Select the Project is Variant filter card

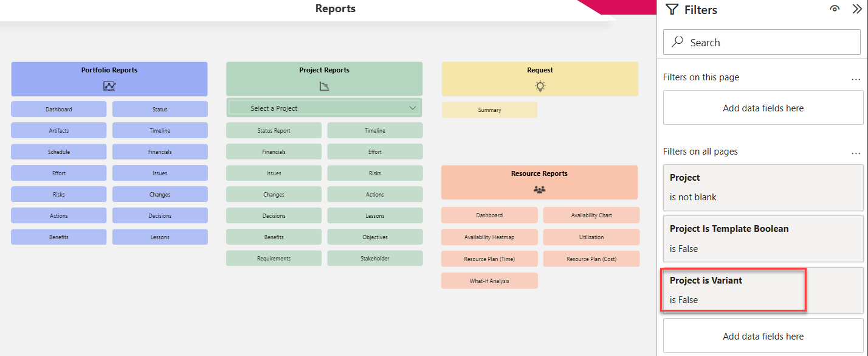tap(733, 290)
